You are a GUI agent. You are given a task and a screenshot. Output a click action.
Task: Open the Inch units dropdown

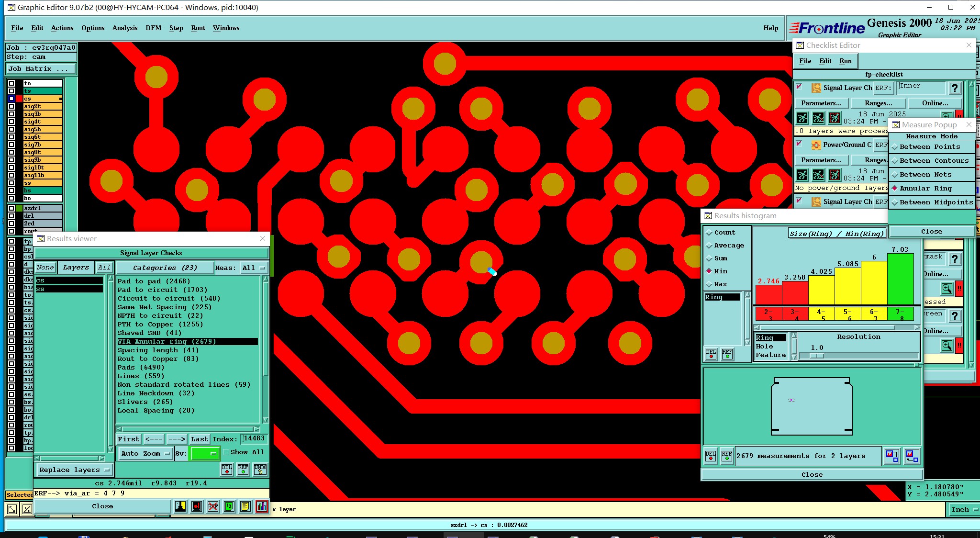963,510
